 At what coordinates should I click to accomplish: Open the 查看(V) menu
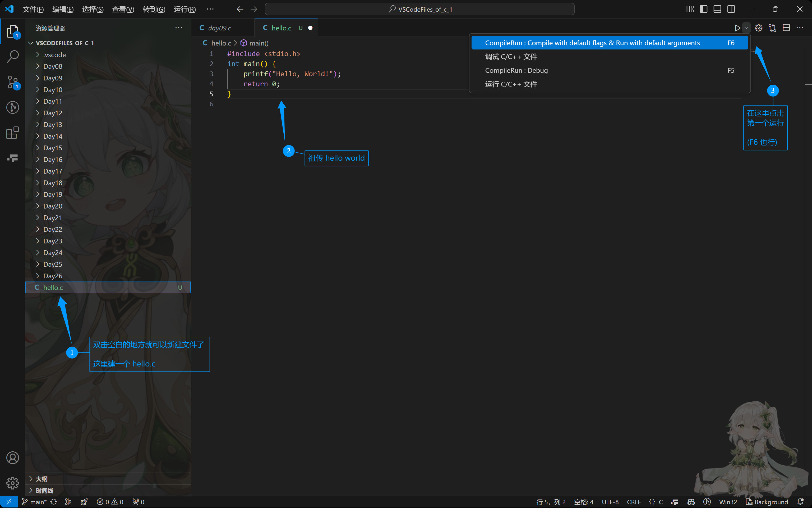point(123,10)
